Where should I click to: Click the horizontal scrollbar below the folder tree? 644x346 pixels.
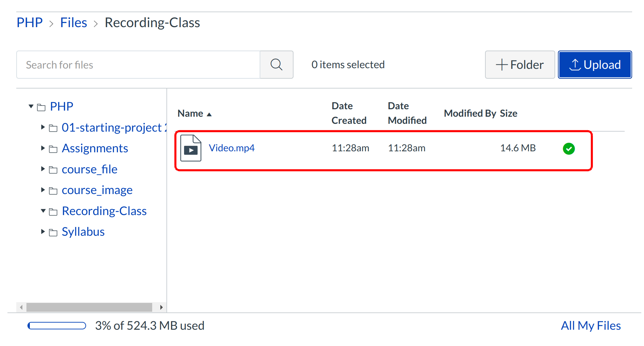tap(90, 307)
